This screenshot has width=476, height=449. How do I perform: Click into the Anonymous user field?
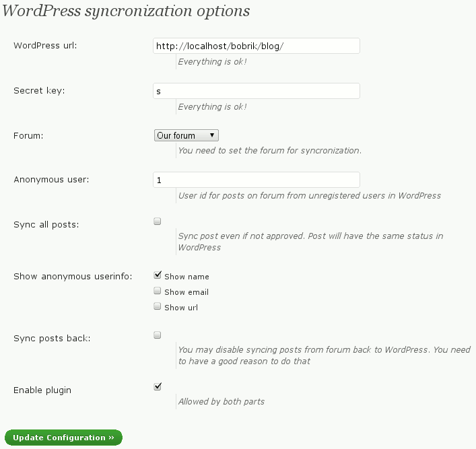pyautogui.click(x=257, y=180)
